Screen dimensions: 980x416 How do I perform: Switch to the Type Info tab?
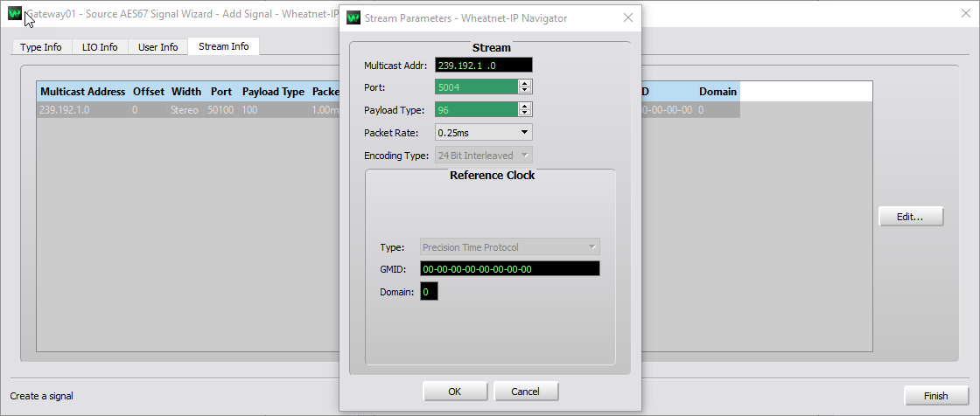click(x=41, y=47)
